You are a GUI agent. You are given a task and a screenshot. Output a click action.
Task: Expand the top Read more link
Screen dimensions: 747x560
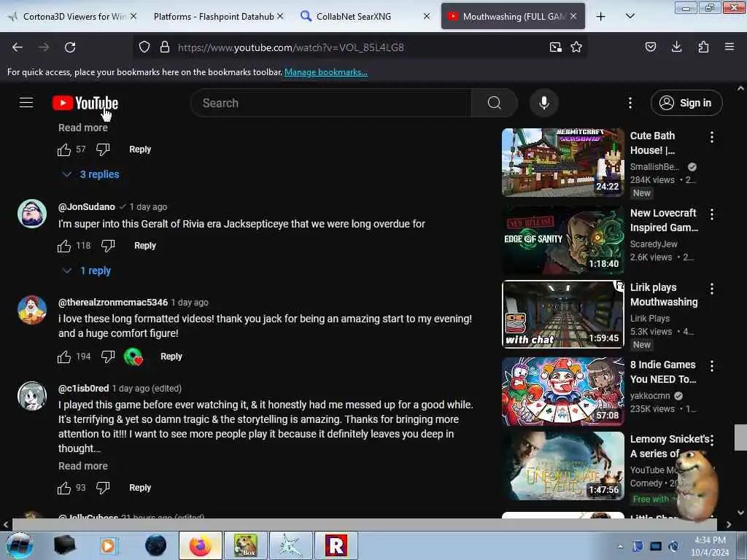(x=83, y=128)
